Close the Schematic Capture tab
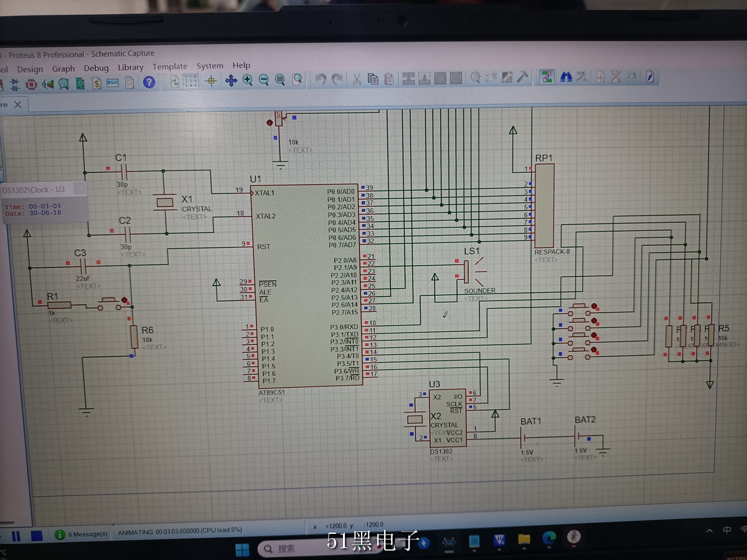This screenshot has width=747, height=560. pos(17,105)
